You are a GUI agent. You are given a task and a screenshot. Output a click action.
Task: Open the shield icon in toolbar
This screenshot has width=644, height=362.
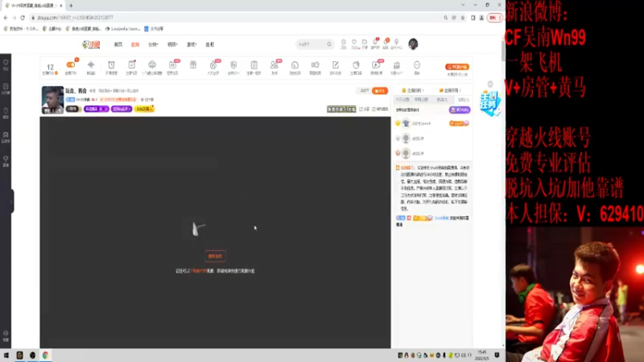(233, 65)
